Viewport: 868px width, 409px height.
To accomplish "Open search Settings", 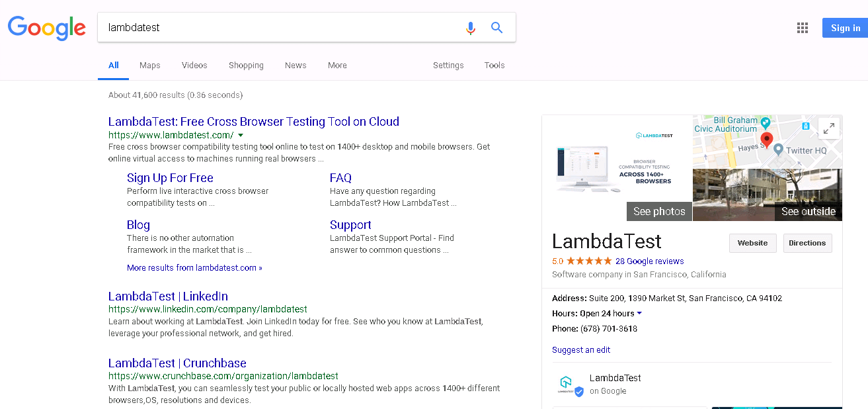I will point(448,65).
